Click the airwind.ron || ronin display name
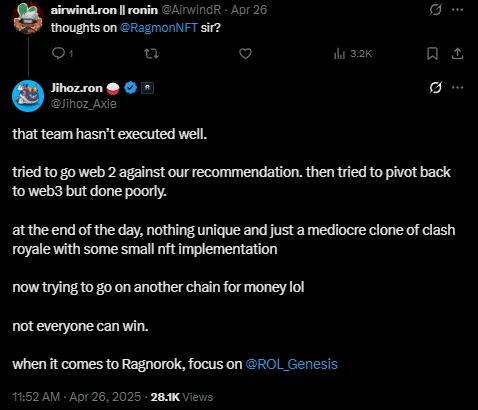The image size is (478, 410). coord(104,10)
